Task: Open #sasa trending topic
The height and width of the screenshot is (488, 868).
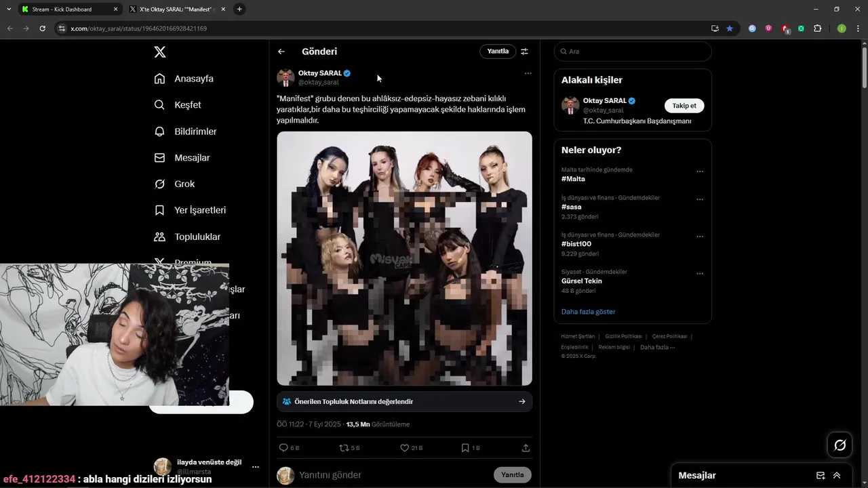Action: 571,207
